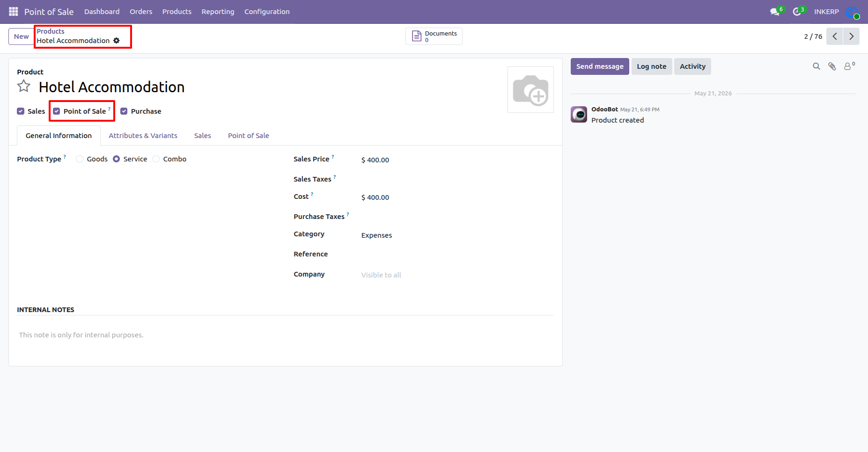This screenshot has width=868, height=452.
Task: Open the apps grid menu icon
Action: [13, 12]
